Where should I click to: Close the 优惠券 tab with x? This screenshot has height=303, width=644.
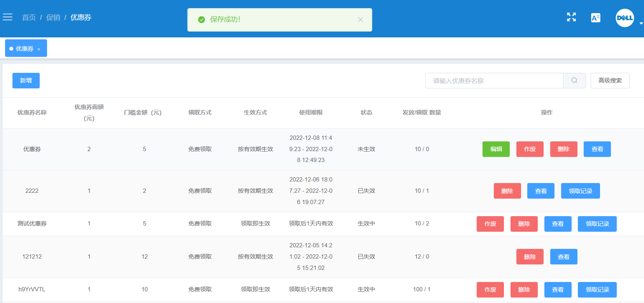[39, 49]
